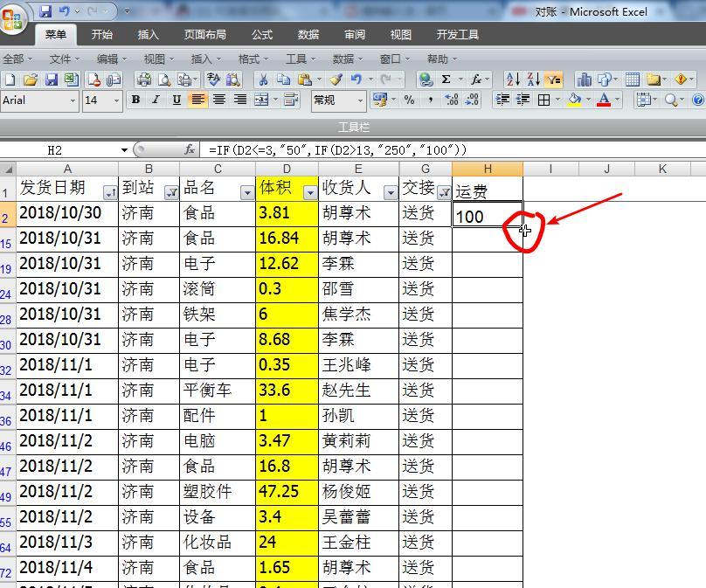Increase decimal places icon
Viewport: 706px width, 588px height.
tap(452, 100)
